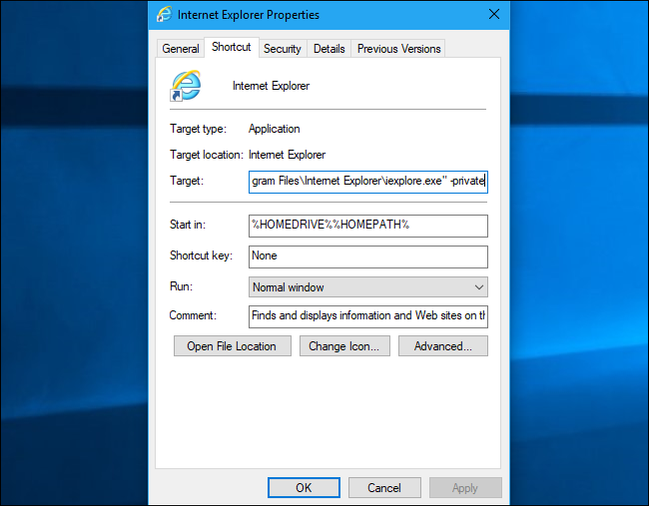Click the Shortcut key field showing None
Image resolution: width=649 pixels, height=506 pixels.
(x=367, y=256)
